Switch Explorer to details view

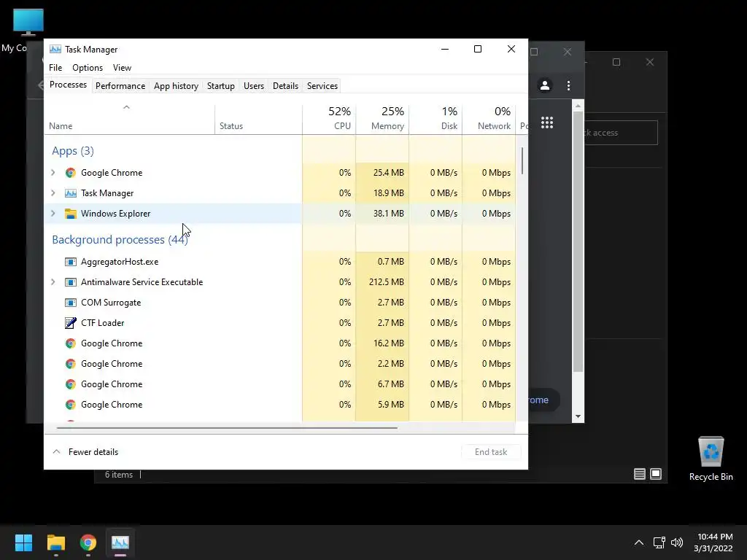pos(639,474)
